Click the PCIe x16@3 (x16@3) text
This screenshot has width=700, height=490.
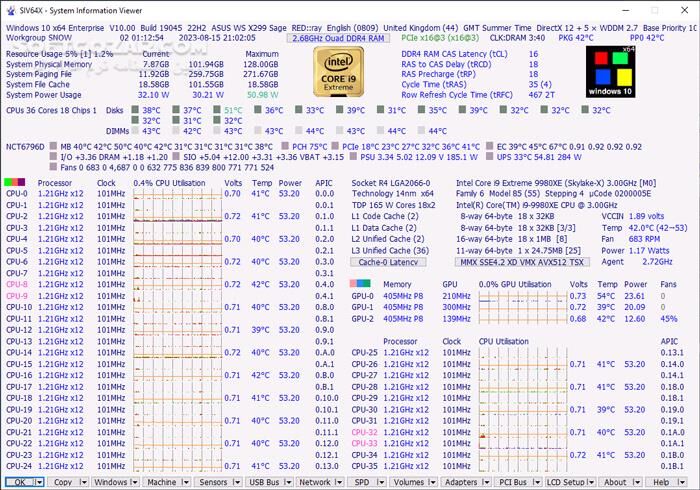[x=440, y=38]
